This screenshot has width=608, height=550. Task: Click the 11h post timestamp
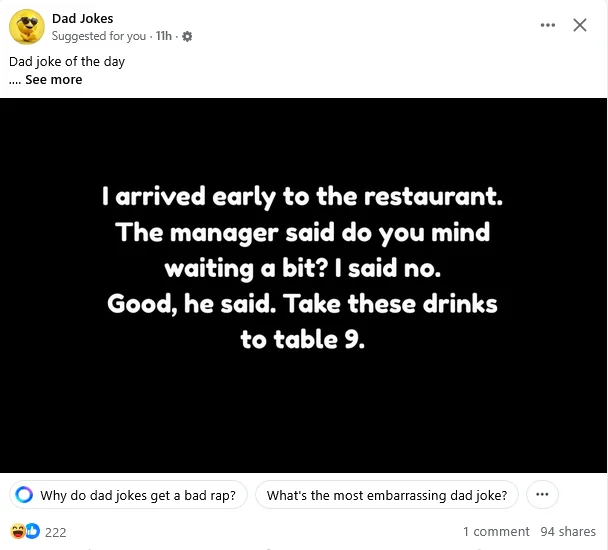pos(164,37)
